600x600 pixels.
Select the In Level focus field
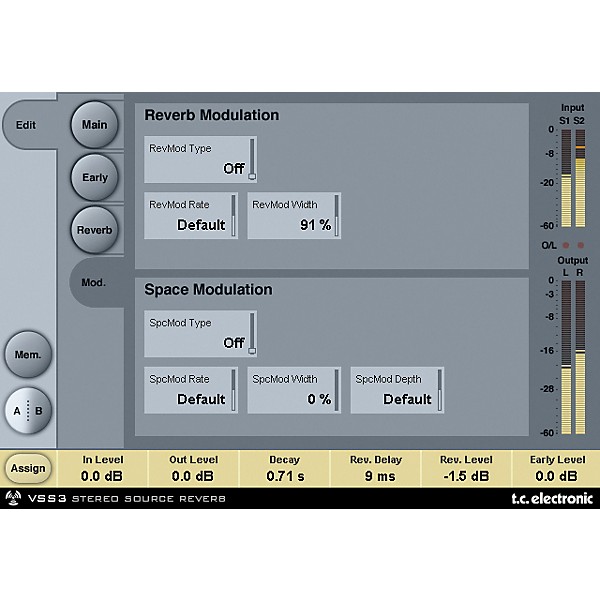102,469
